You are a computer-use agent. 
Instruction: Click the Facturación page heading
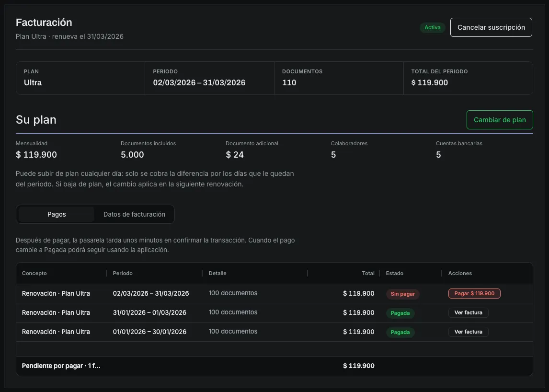(44, 23)
